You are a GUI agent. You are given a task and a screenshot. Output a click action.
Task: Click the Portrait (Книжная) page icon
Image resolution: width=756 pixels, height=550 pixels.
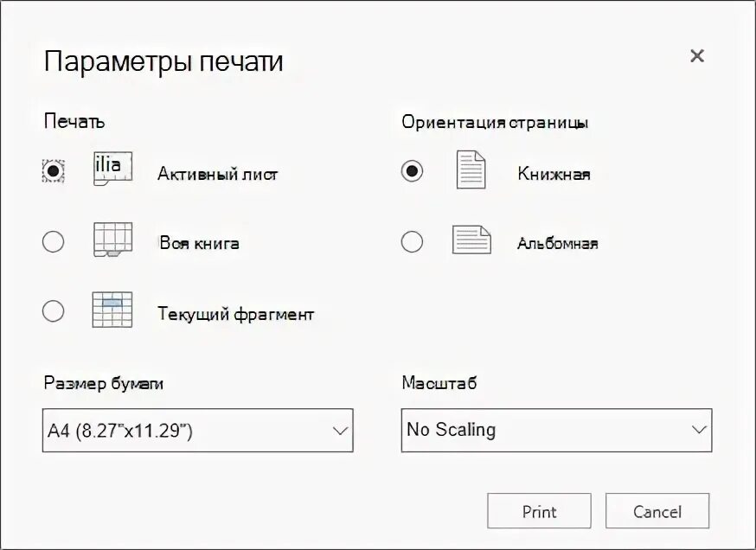click(471, 169)
